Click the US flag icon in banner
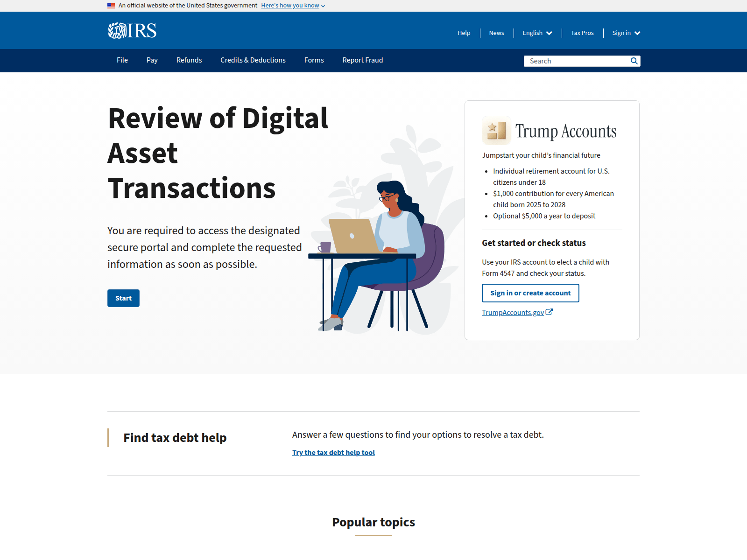747x560 pixels. (x=111, y=6)
